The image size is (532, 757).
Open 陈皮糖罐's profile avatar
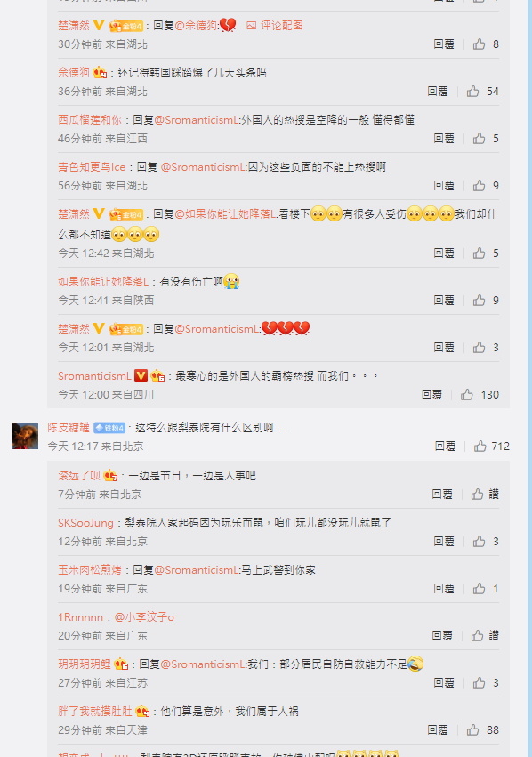click(25, 436)
